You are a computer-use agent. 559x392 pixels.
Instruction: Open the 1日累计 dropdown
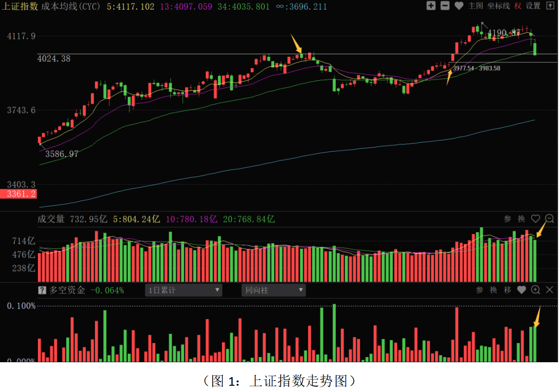(x=183, y=290)
